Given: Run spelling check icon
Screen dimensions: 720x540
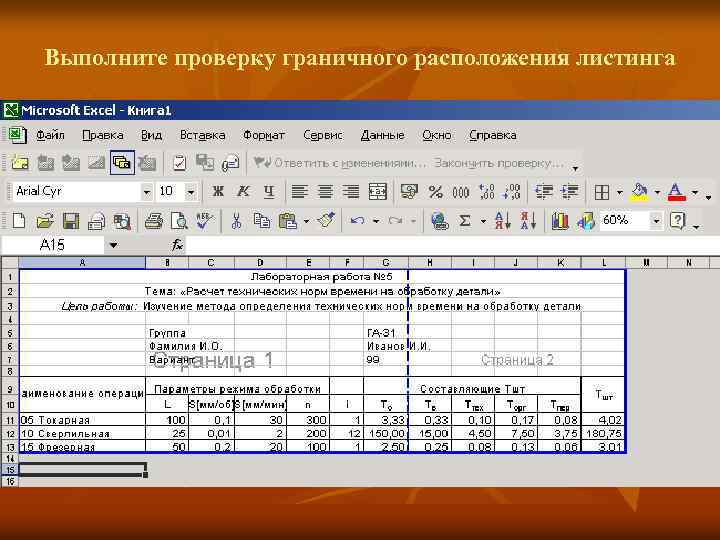Looking at the screenshot, I should 204,221.
